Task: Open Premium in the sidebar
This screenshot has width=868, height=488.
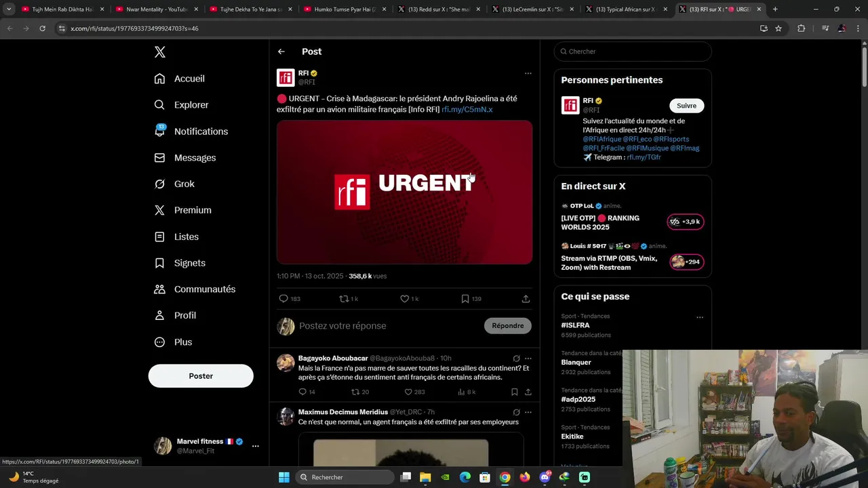Action: 183,210
